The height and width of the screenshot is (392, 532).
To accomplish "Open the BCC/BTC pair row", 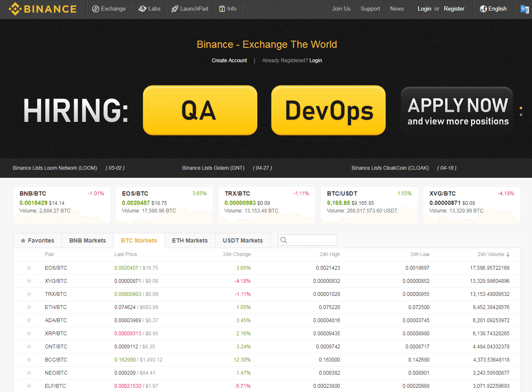I will click(267, 360).
